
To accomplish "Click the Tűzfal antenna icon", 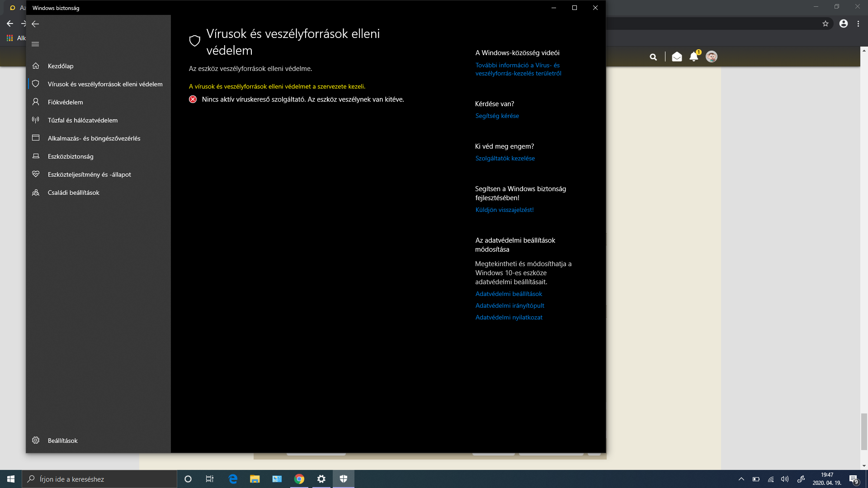I will point(36,120).
